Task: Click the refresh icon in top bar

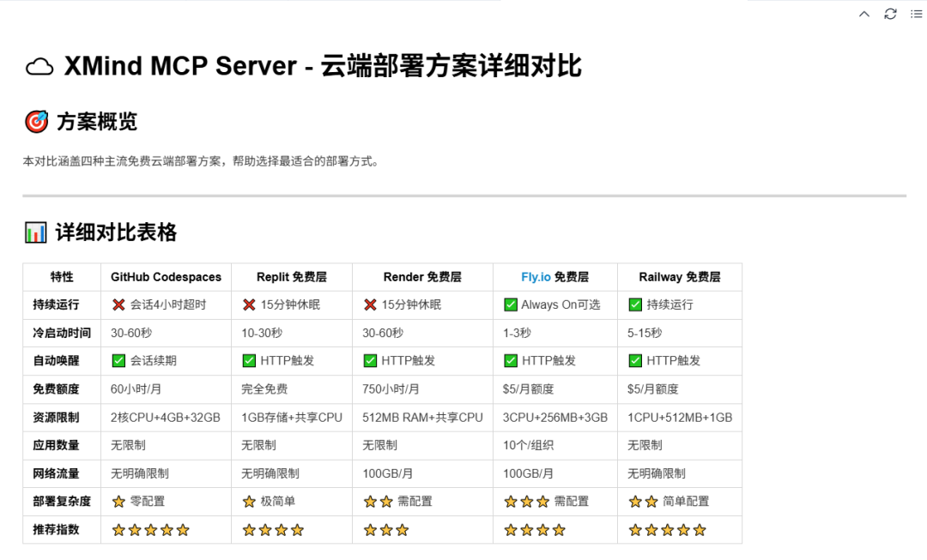Action: coord(890,15)
